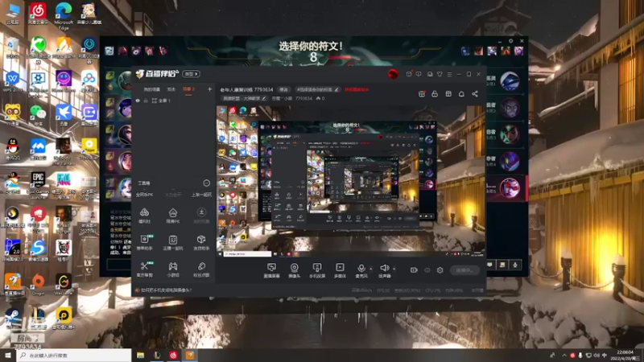Open the taskbar volume control

(x=597, y=355)
